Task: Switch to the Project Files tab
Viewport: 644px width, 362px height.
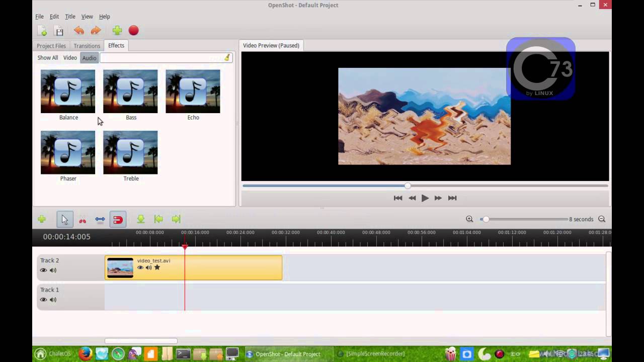Action: point(51,46)
